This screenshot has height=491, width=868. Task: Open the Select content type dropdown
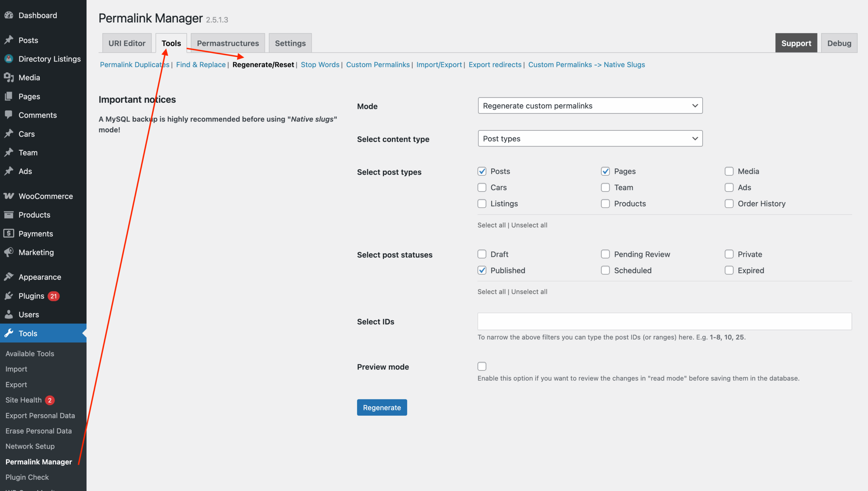590,138
